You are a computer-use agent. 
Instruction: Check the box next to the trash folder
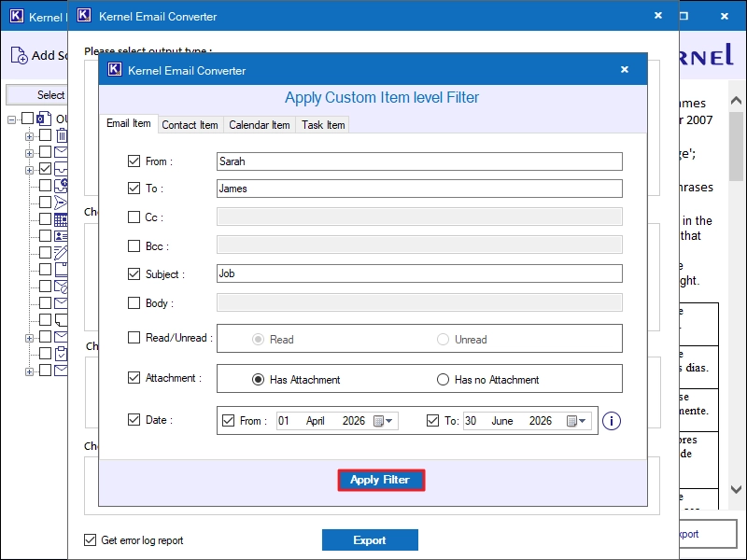pyautogui.click(x=45, y=135)
